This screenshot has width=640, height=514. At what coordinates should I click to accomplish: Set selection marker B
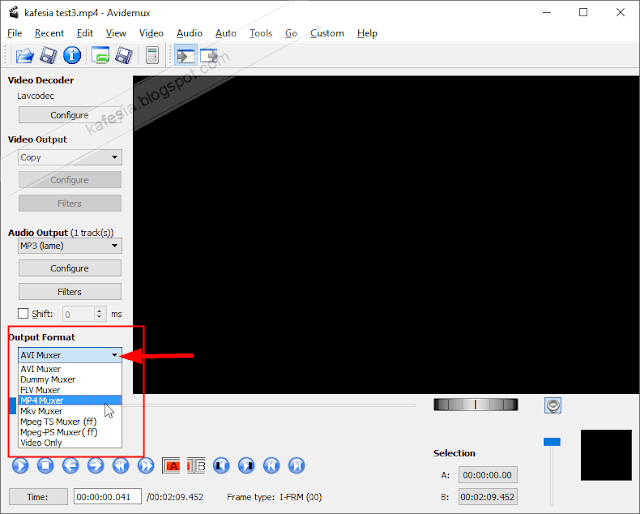click(196, 465)
